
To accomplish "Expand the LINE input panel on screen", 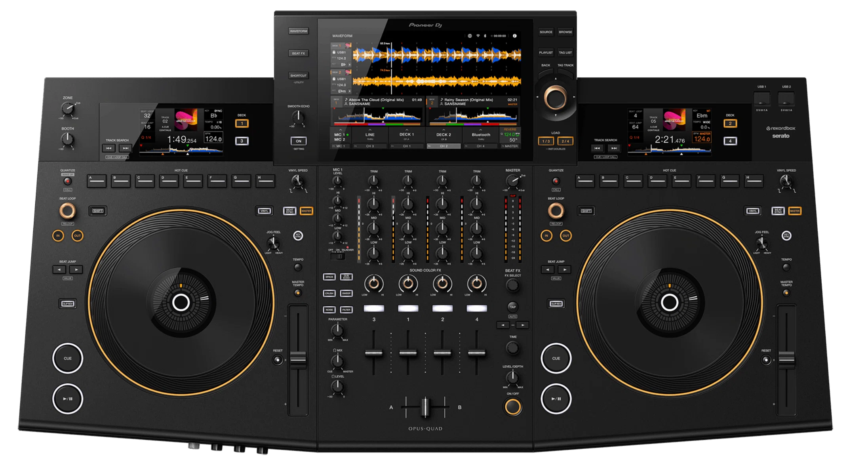I will pos(370,137).
